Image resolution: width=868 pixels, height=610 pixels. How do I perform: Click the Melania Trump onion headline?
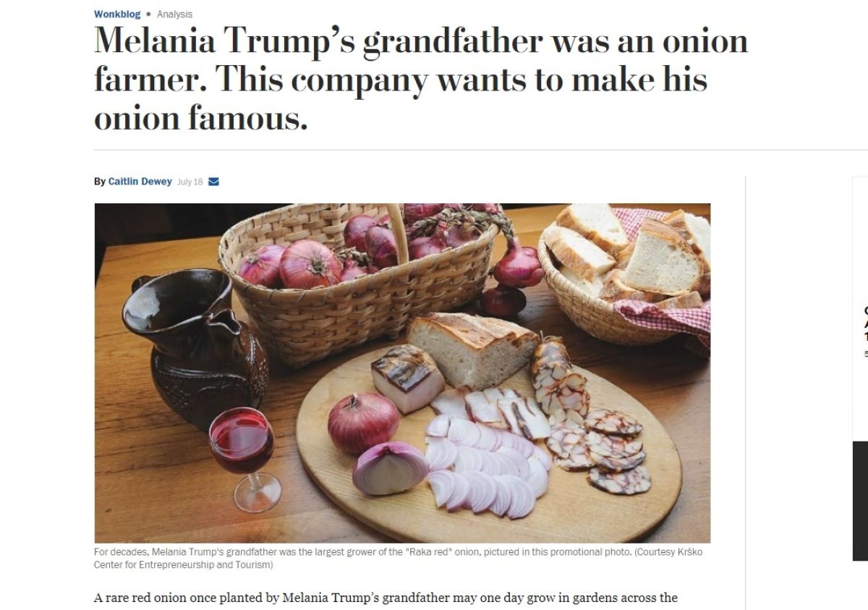pyautogui.click(x=420, y=80)
